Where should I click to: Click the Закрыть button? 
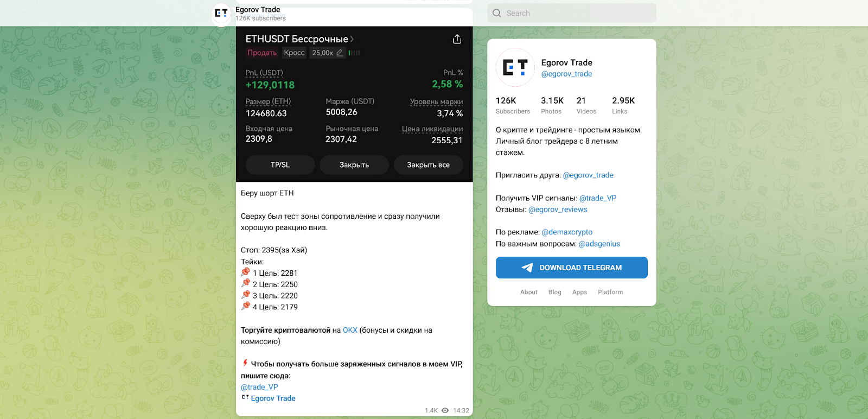tap(354, 165)
